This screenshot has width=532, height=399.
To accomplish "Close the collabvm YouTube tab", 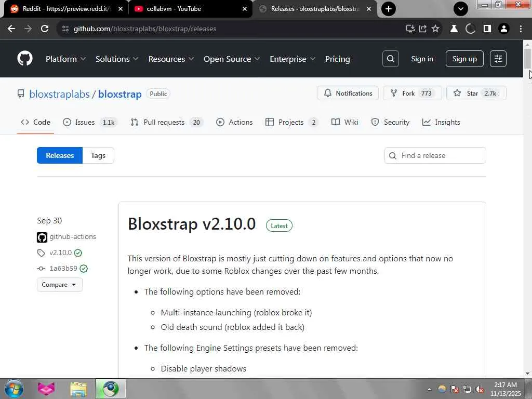I will [245, 9].
